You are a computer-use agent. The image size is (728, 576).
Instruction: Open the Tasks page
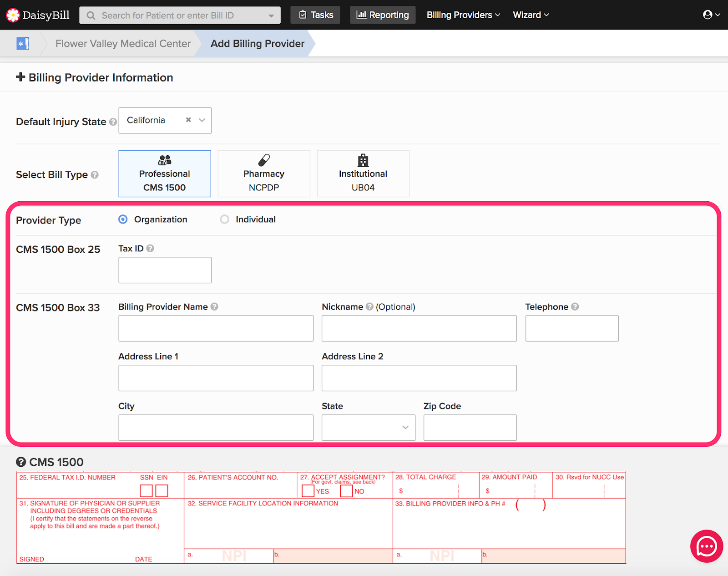click(316, 15)
